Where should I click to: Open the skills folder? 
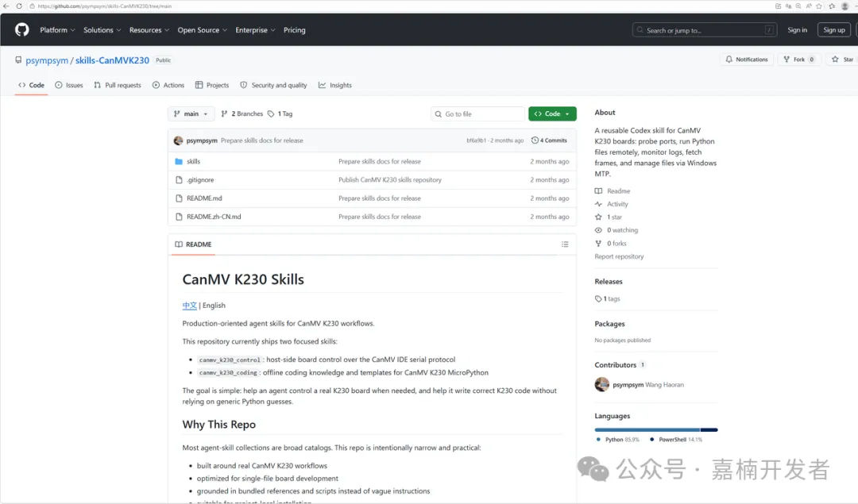point(193,161)
